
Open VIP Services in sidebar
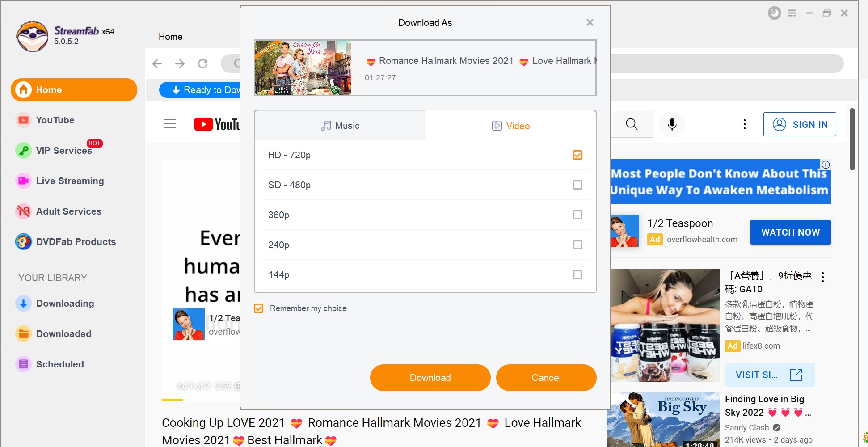(63, 151)
